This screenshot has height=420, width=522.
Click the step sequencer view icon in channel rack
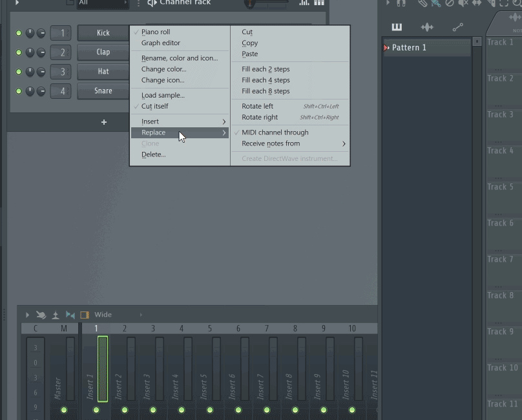(319, 3)
